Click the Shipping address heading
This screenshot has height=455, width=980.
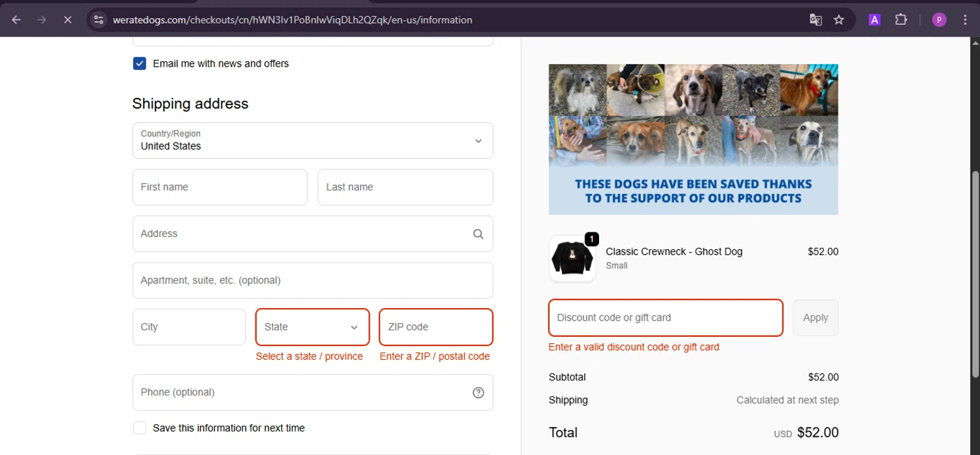(x=190, y=104)
